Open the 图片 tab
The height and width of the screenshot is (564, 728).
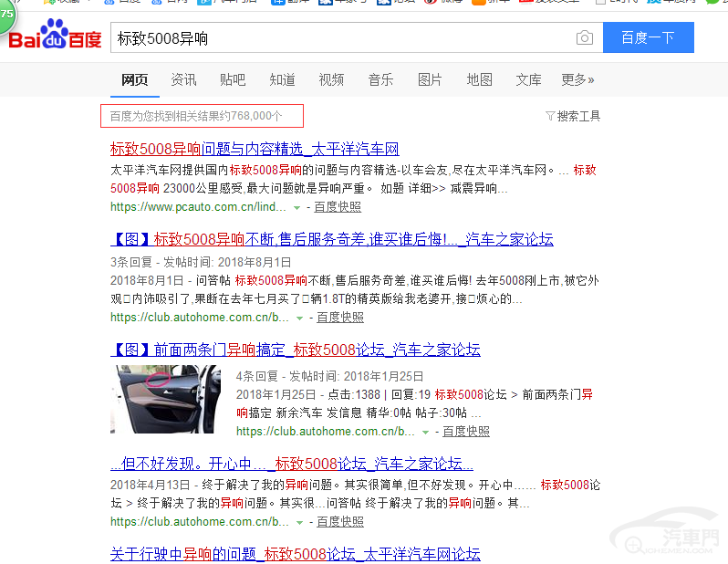click(x=430, y=80)
